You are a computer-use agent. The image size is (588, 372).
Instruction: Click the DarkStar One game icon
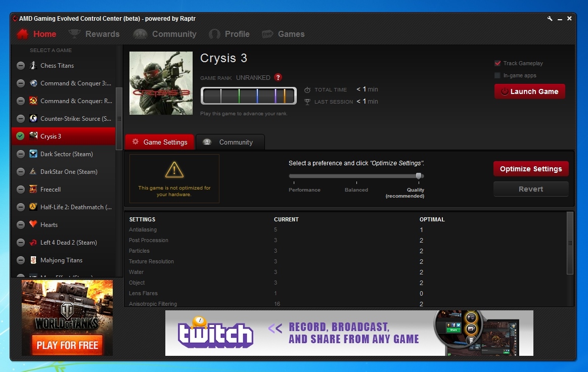pyautogui.click(x=33, y=171)
